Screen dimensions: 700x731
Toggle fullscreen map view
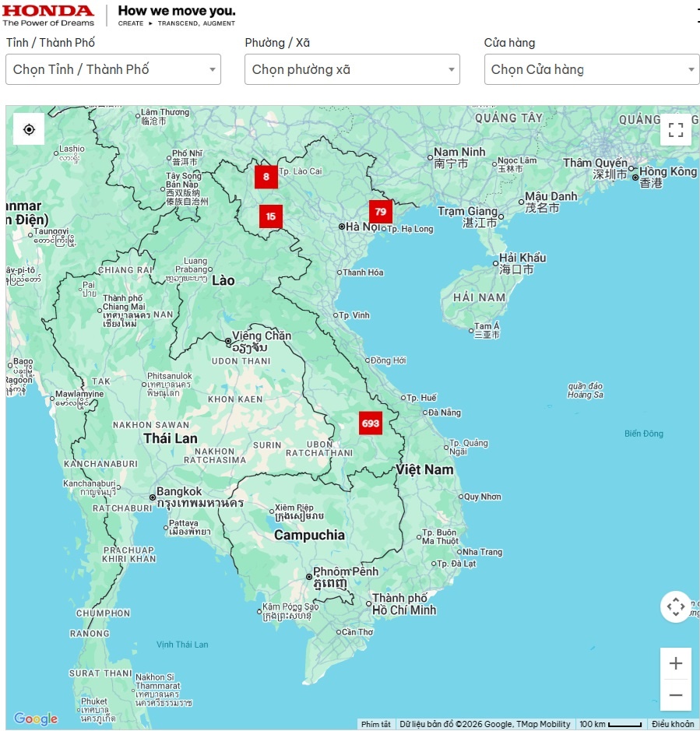(x=675, y=130)
